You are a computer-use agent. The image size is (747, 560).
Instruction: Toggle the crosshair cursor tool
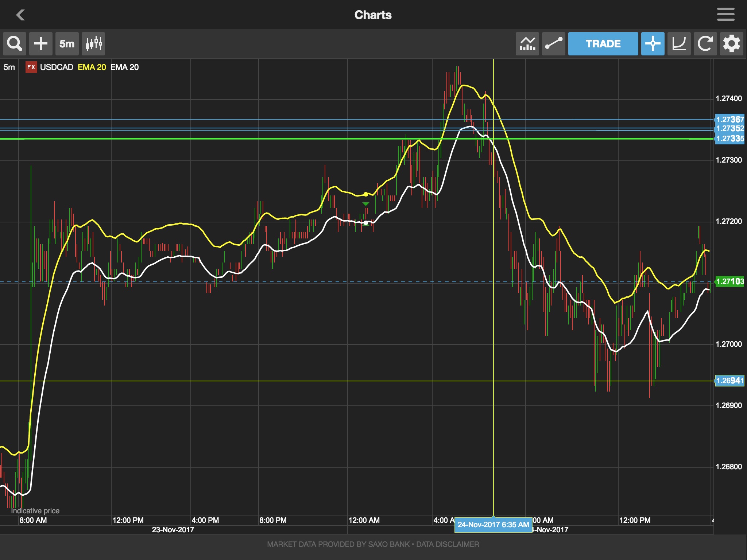pos(653,44)
